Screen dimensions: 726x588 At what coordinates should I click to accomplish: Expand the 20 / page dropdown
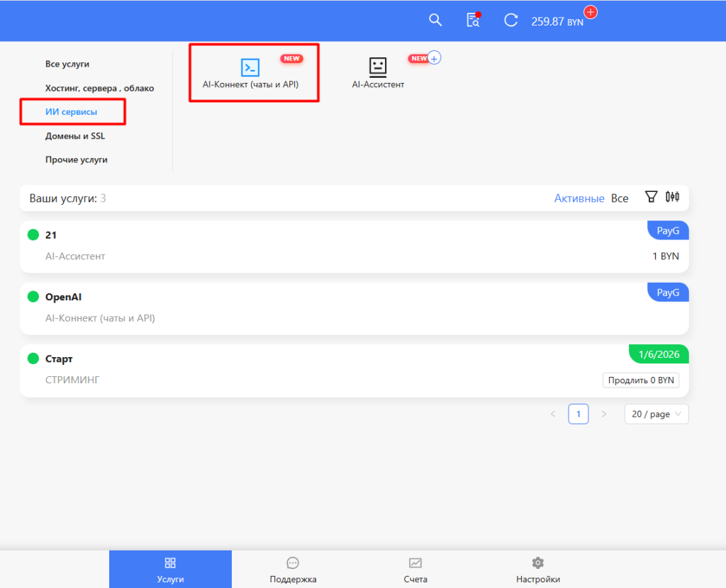[656, 414]
